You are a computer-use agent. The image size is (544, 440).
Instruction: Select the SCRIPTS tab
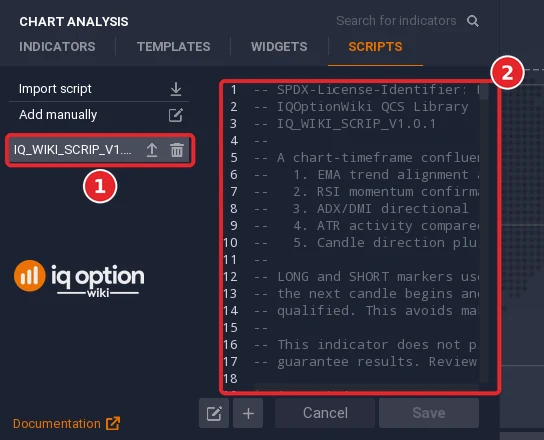375,46
